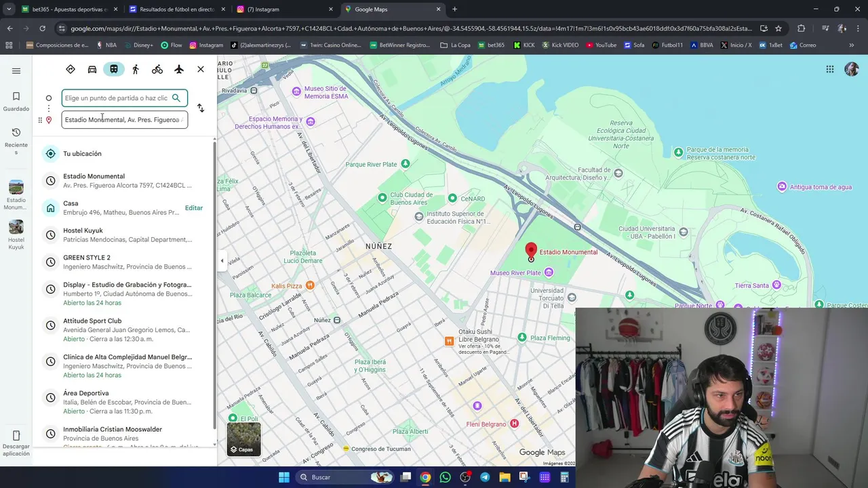Viewport: 868px width, 488px height.
Task: Click Editar link for Casa
Action: 194,208
